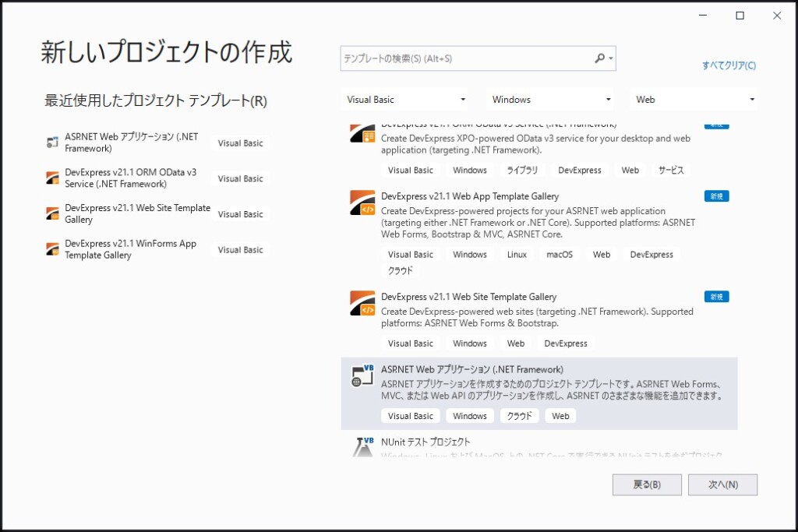Click the NUnit test project flask icon
The height and width of the screenshot is (532, 798).
363,446
